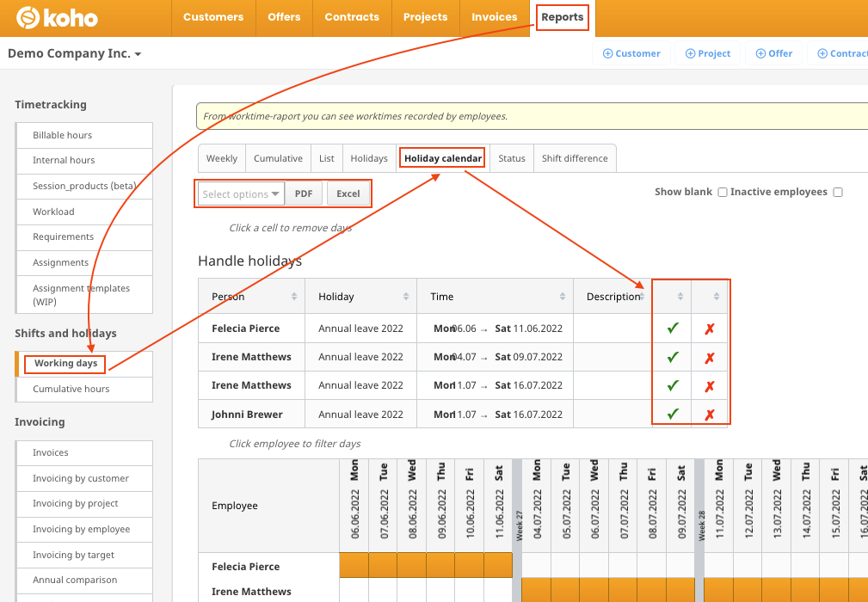Switch to the Shift difference tab
Screen dimensions: 868x602
coord(575,158)
